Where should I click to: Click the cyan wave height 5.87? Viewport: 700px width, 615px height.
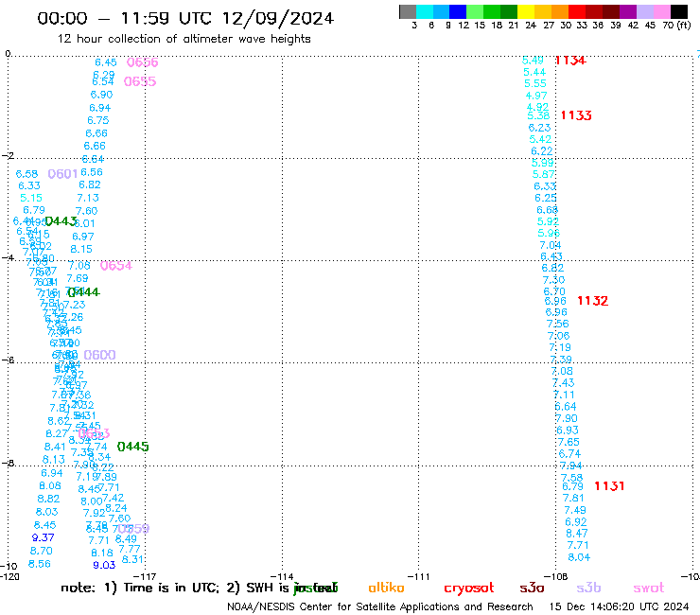[x=543, y=175]
